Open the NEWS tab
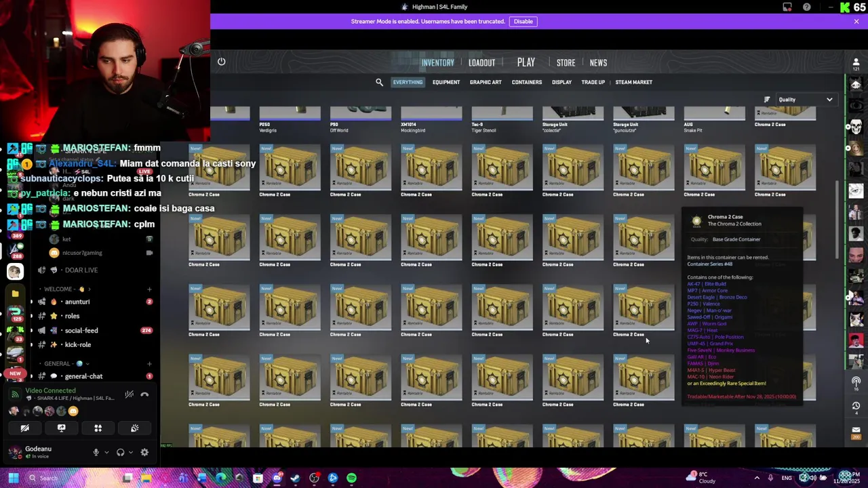Screen dimensions: 868x488 (x=598, y=62)
